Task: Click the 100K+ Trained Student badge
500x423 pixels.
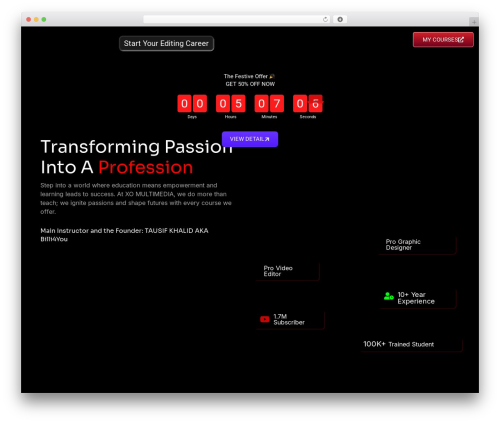Action: click(x=412, y=344)
